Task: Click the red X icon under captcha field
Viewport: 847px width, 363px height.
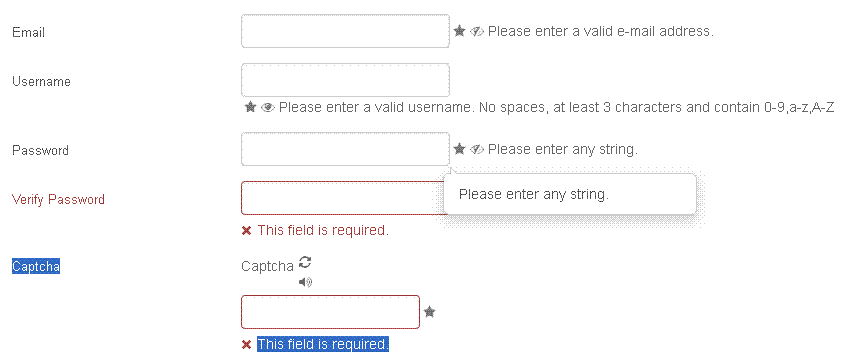Action: pos(246,345)
